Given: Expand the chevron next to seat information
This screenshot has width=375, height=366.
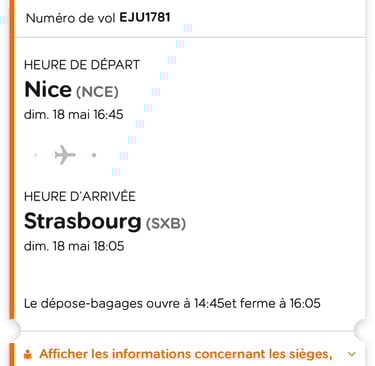Looking at the screenshot, I should pyautogui.click(x=352, y=354).
